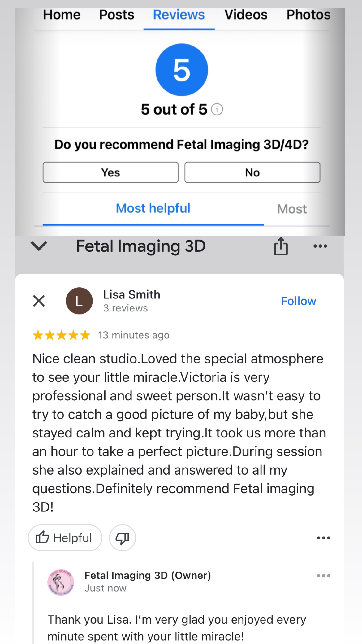This screenshot has width=362, height=644.
Task: Tap the share icon beside Fetal Imaging 3D
Action: 281,246
